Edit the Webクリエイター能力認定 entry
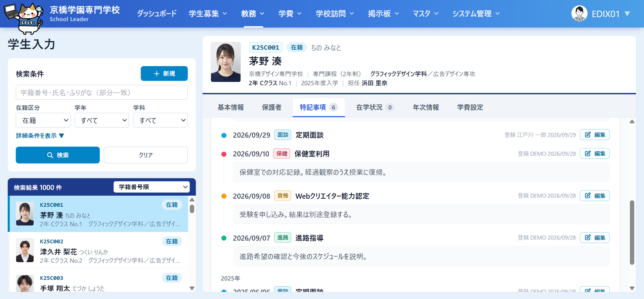 (x=595, y=196)
